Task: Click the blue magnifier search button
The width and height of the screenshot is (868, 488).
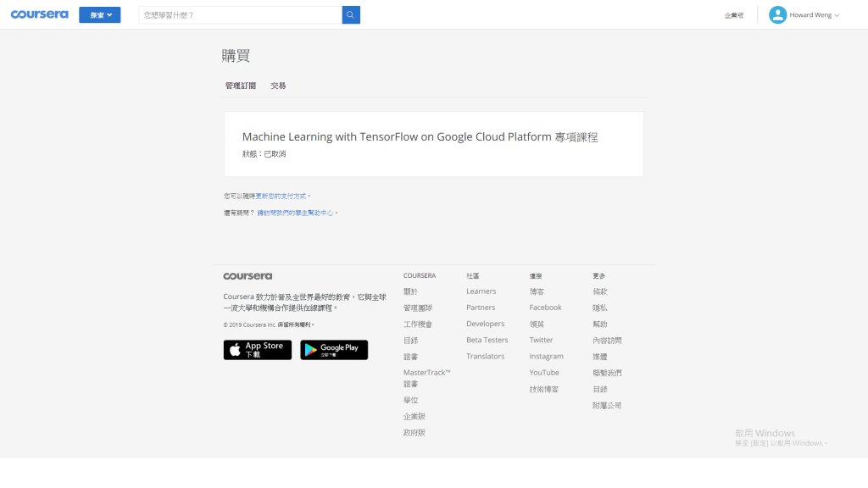Action: [x=351, y=15]
